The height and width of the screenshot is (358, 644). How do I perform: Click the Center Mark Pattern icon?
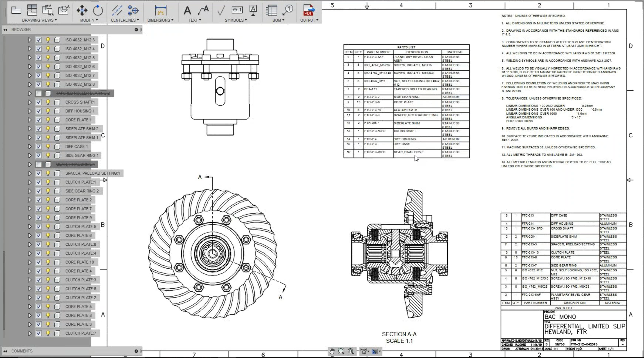pyautogui.click(x=133, y=10)
